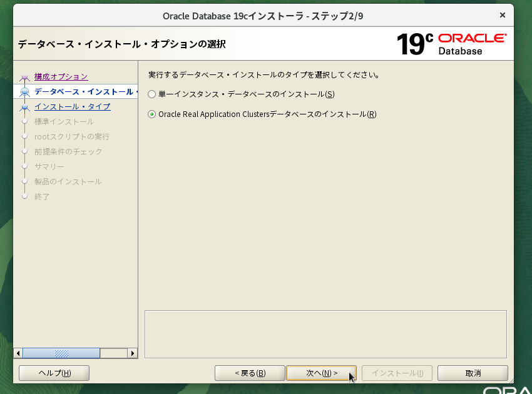This screenshot has width=532, height=394.
Task: Click the rootスクリプトの実行 step text
Action: tap(71, 136)
